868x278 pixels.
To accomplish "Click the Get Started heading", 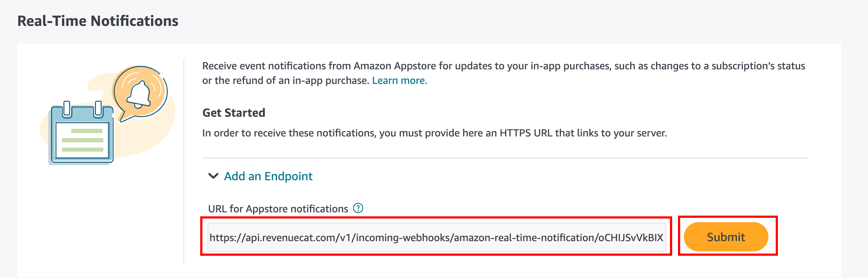I will [x=234, y=113].
